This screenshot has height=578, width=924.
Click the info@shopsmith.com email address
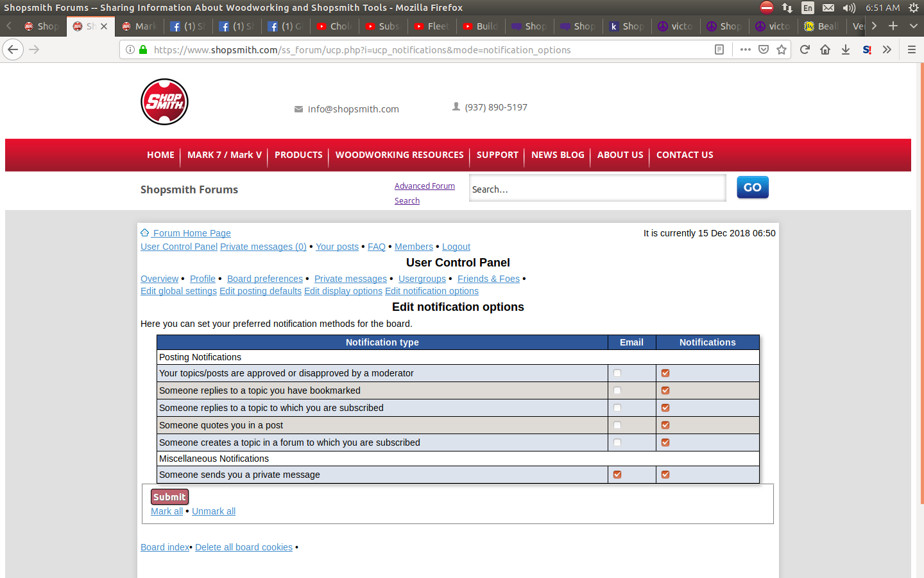click(x=354, y=109)
